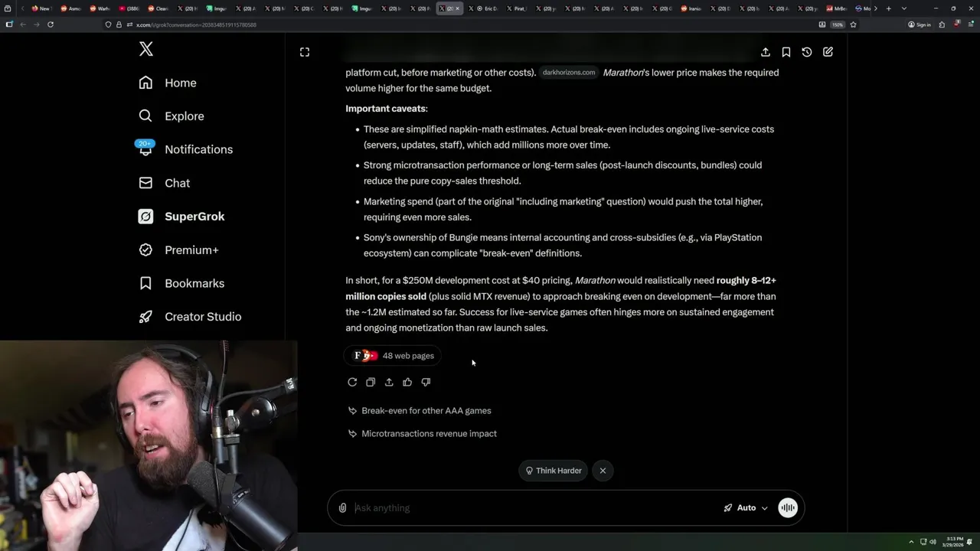Open Explore in the sidebar
The height and width of the screenshot is (551, 980).
coord(171,116)
